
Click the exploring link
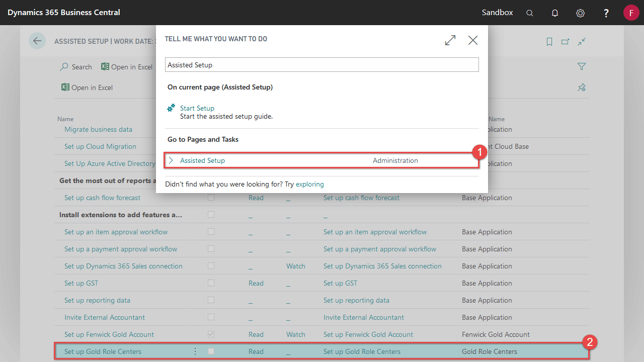(310, 184)
